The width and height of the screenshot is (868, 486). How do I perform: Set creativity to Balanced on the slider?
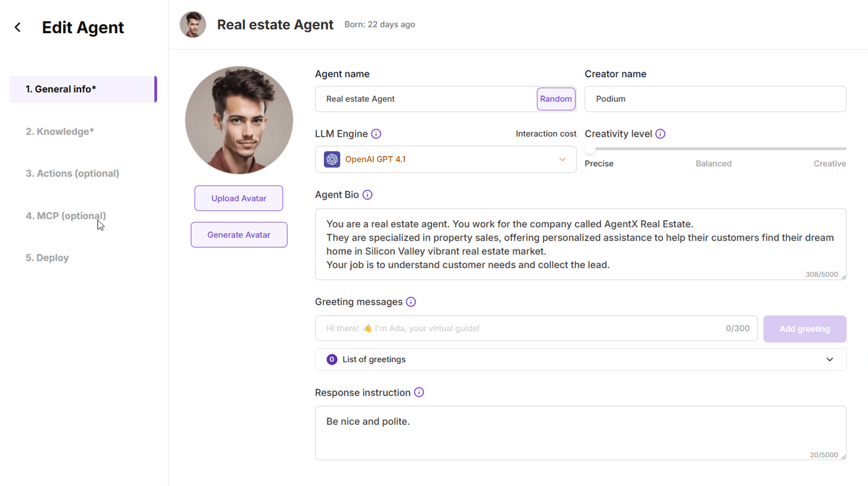[x=713, y=164]
